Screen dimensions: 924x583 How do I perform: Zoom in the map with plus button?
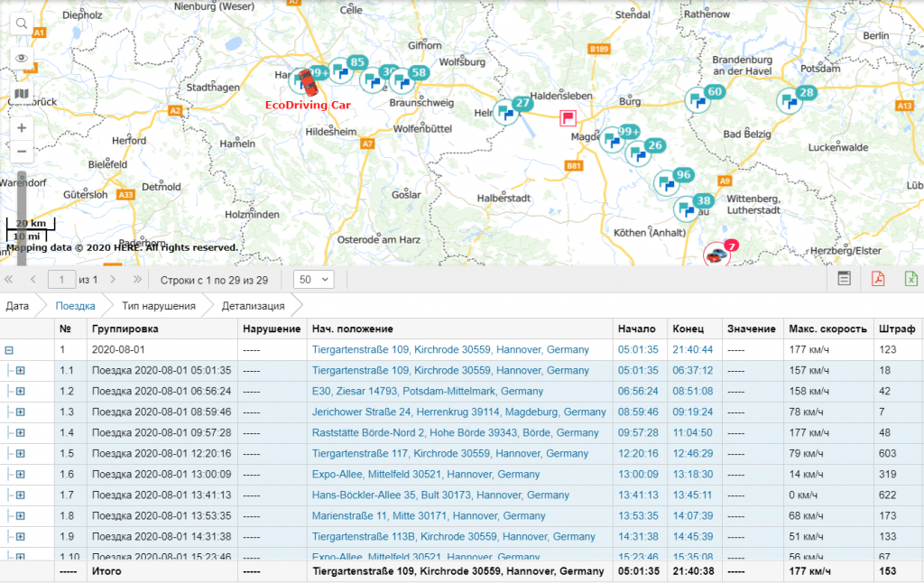pyautogui.click(x=22, y=128)
